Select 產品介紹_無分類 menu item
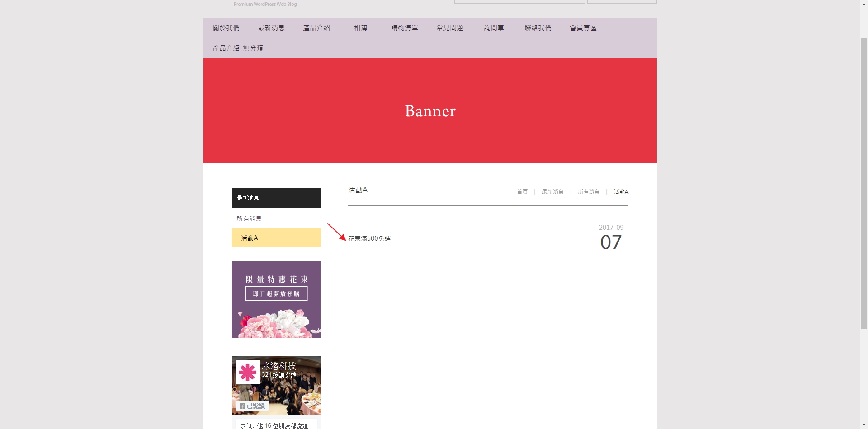The image size is (868, 429). pyautogui.click(x=238, y=48)
